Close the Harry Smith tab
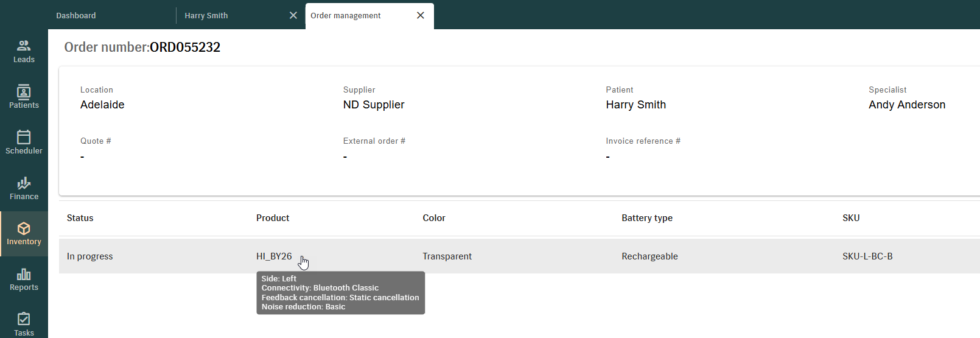The height and width of the screenshot is (338, 980). pyautogui.click(x=293, y=15)
